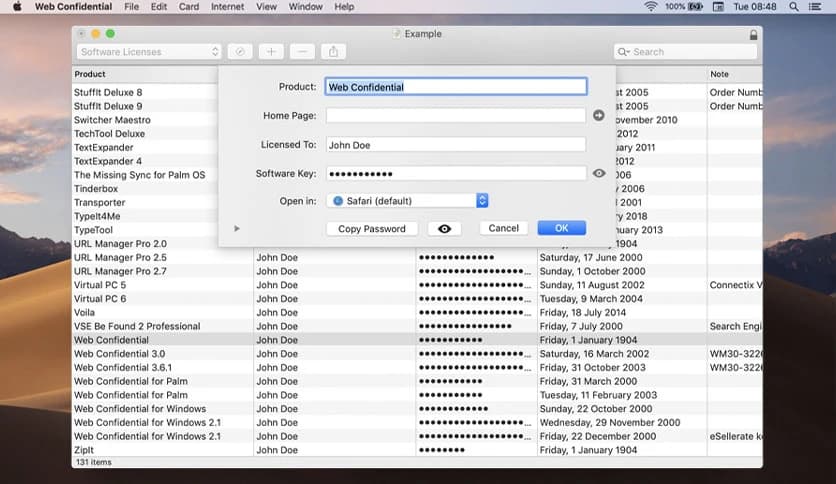The width and height of the screenshot is (836, 484).
Task: Click the Software Key password field
Action: click(x=456, y=173)
